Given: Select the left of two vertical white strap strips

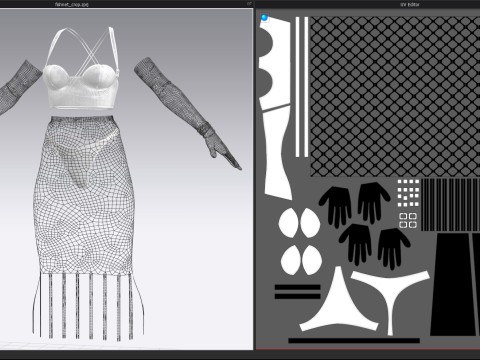Looking at the screenshot, I should pyautogui.click(x=298, y=87).
